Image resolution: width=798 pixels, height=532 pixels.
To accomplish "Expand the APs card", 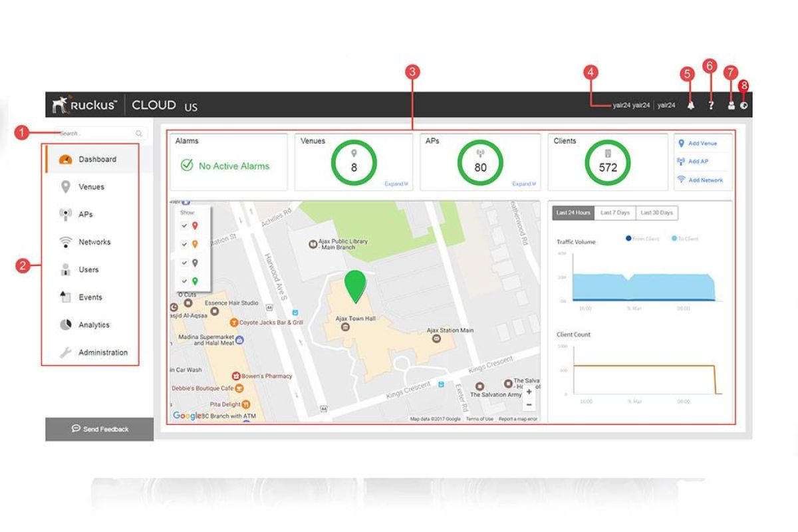I will tap(525, 184).
